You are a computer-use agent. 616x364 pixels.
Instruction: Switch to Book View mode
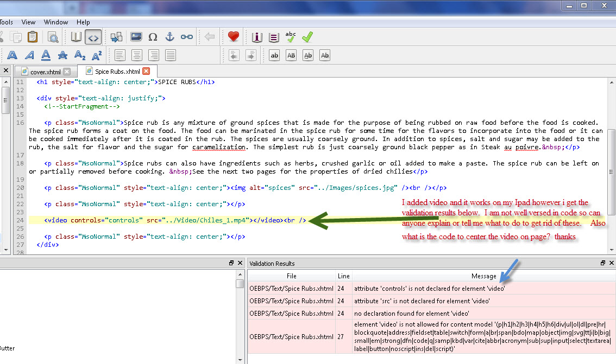pyautogui.click(x=76, y=37)
